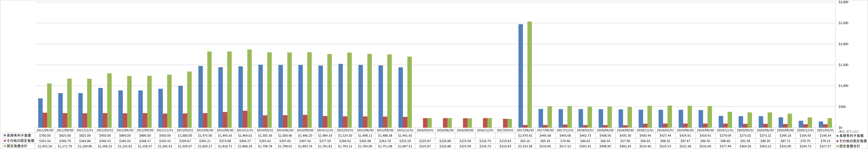Select the $1,697.51 cell

coord(405,146)
